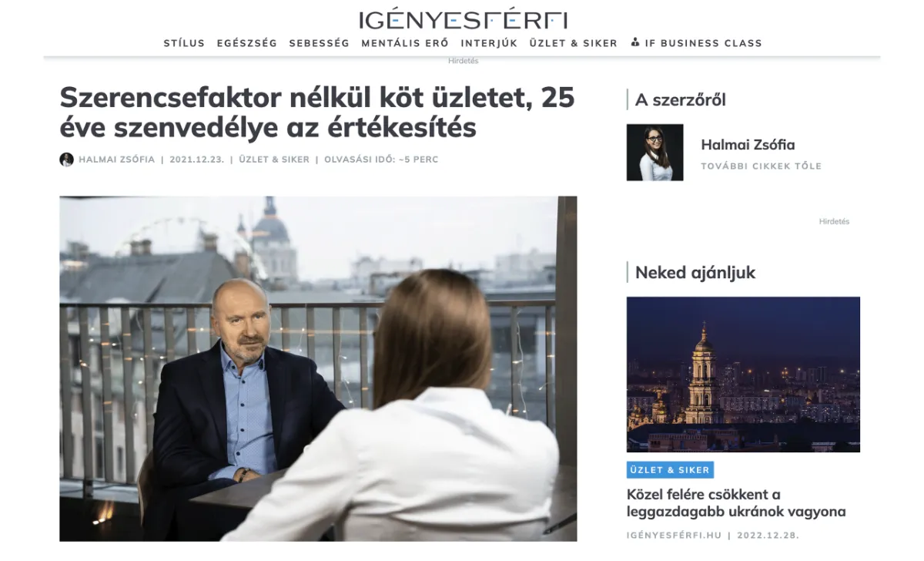The image size is (924, 561).
Task: Go to the Sebesség section
Action: [x=319, y=43]
